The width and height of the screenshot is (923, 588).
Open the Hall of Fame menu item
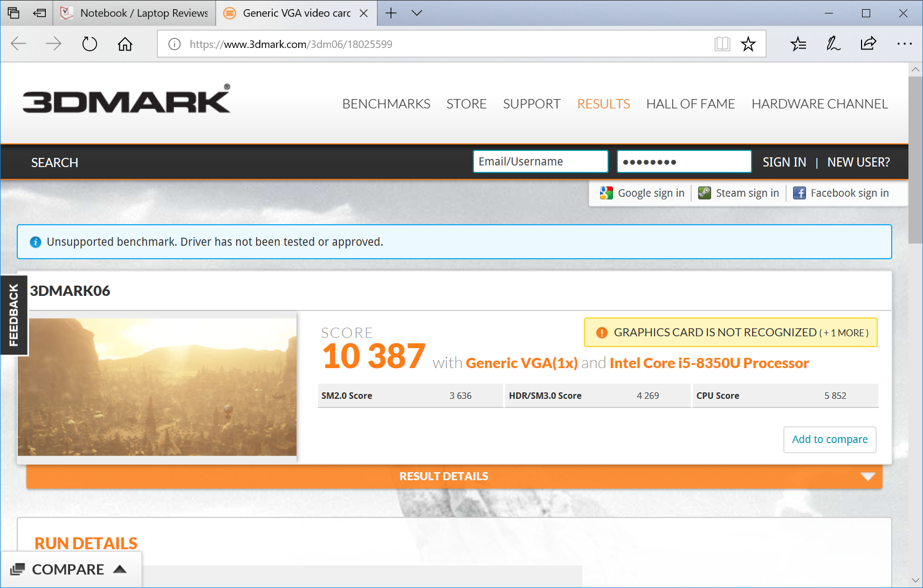click(691, 104)
